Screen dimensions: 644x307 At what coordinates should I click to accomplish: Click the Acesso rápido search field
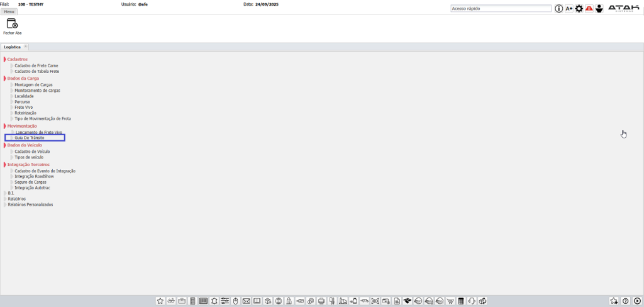click(501, 9)
